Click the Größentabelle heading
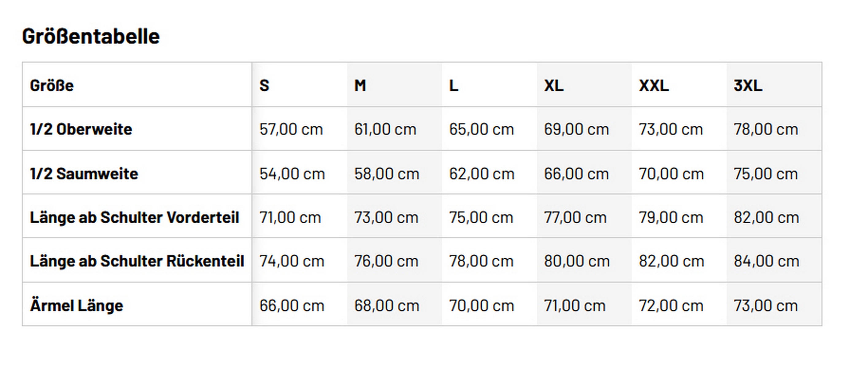Image resolution: width=868 pixels, height=368 pixels. [91, 36]
